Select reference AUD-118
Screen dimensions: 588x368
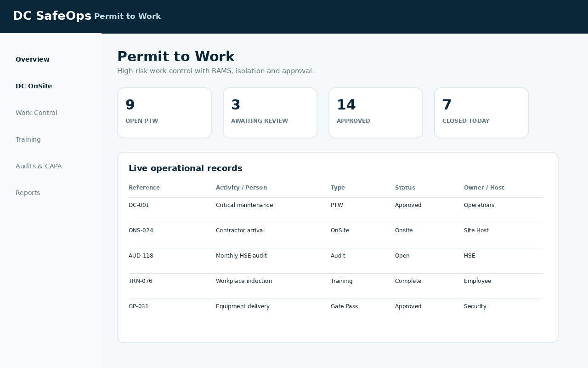tap(141, 256)
